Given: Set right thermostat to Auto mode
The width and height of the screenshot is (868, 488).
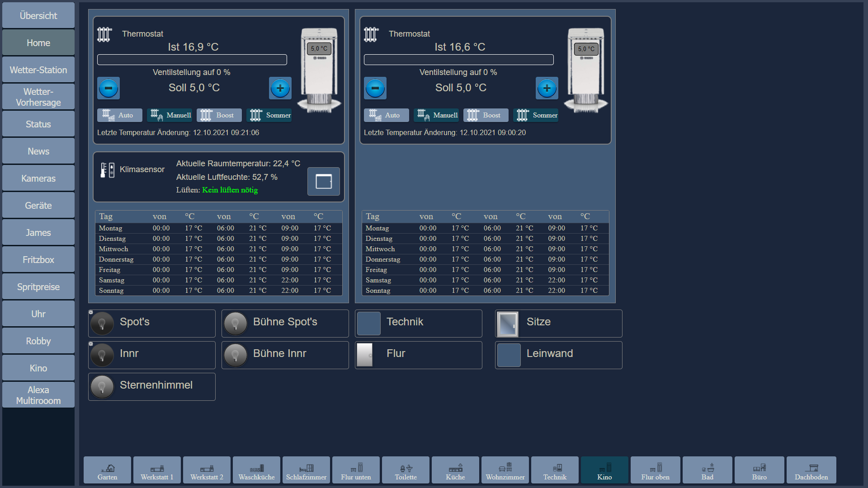Looking at the screenshot, I should pos(387,115).
